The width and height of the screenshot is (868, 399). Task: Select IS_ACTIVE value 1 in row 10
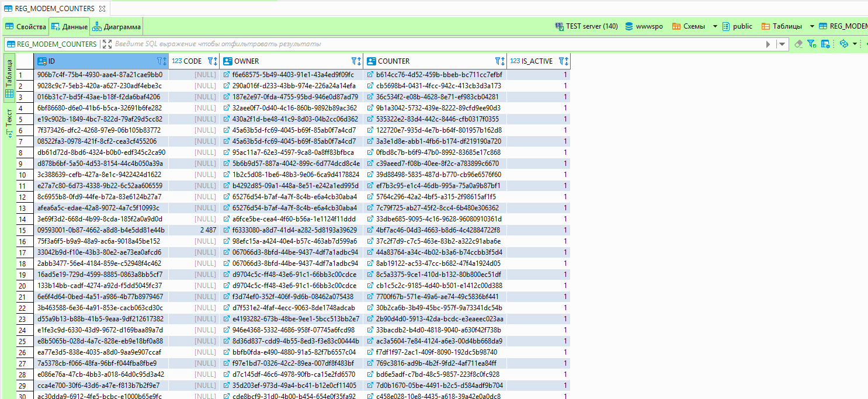coord(539,175)
